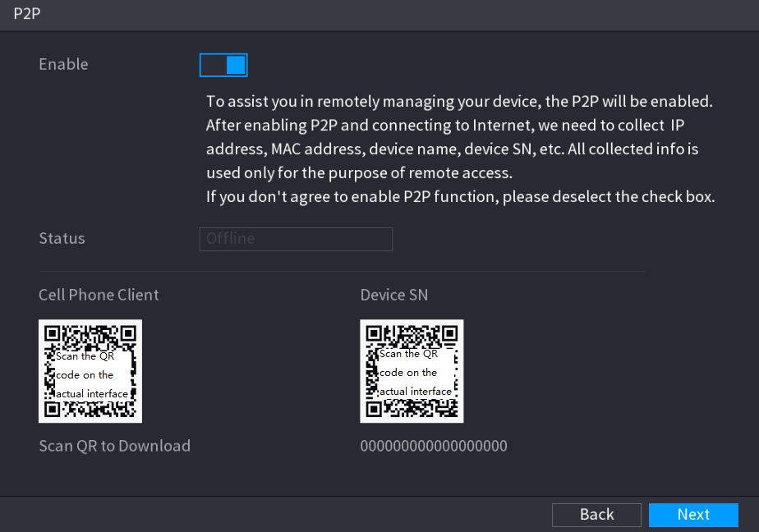Click the Cell Phone Client label

click(x=99, y=295)
